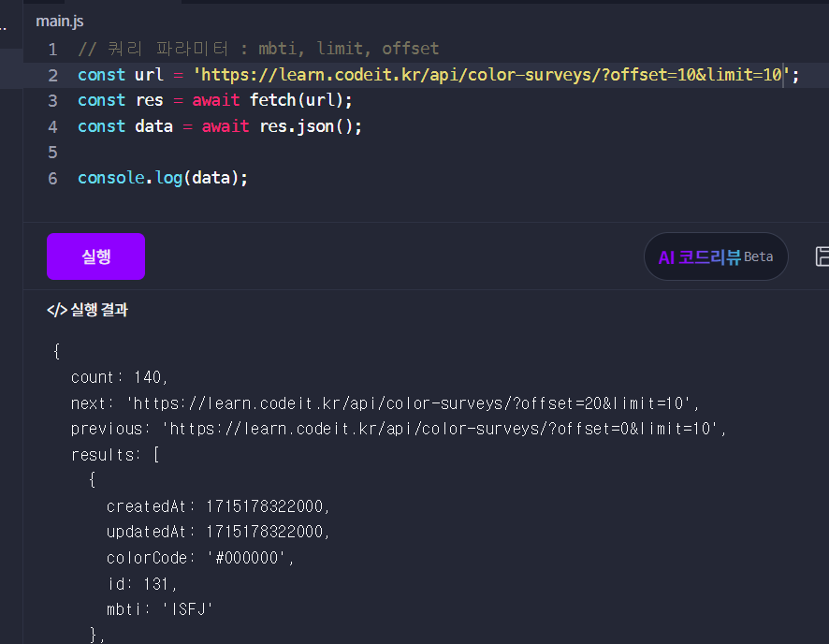Click the panel icon right of AI 코드리뷰
The width and height of the screenshot is (829, 644).
[x=822, y=256]
